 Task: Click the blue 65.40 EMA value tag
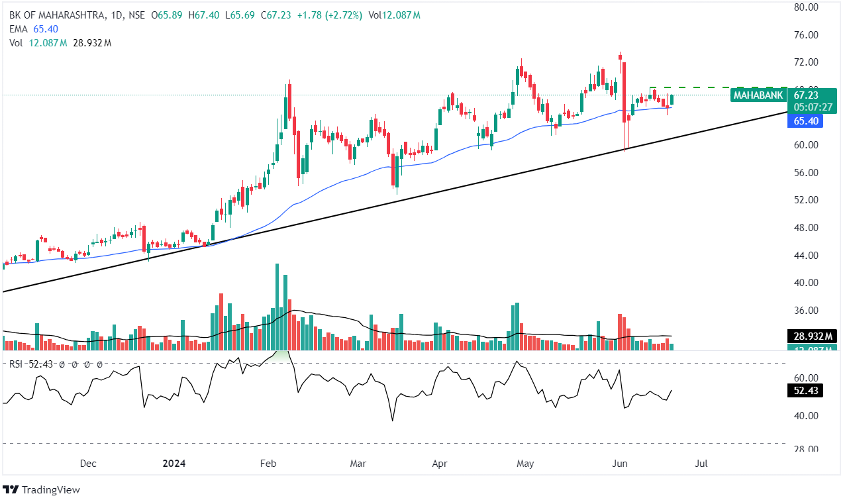[x=806, y=121]
